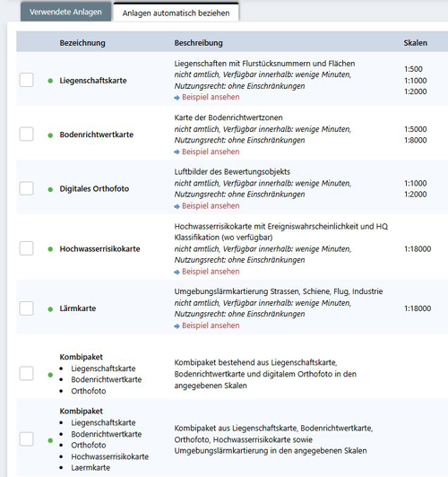Image resolution: width=448 pixels, height=477 pixels.
Task: Click the blue arrow icon in Digitales Orthofoto row
Action: (x=177, y=206)
